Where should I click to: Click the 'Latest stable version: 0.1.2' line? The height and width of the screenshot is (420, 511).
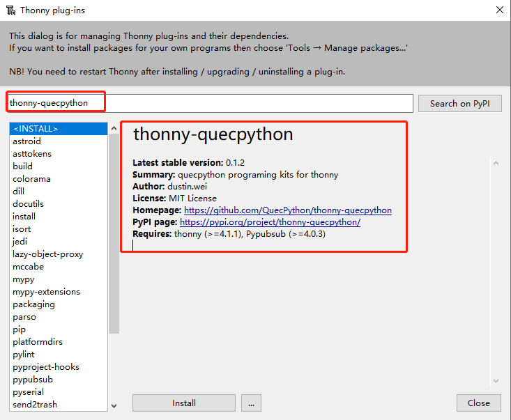point(188,163)
